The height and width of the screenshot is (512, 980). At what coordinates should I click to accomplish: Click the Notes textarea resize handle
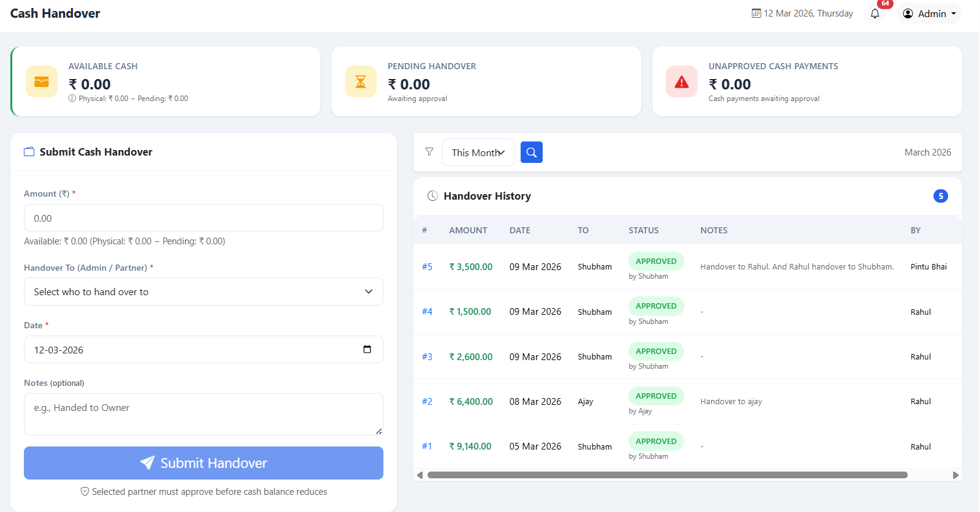tap(379, 431)
